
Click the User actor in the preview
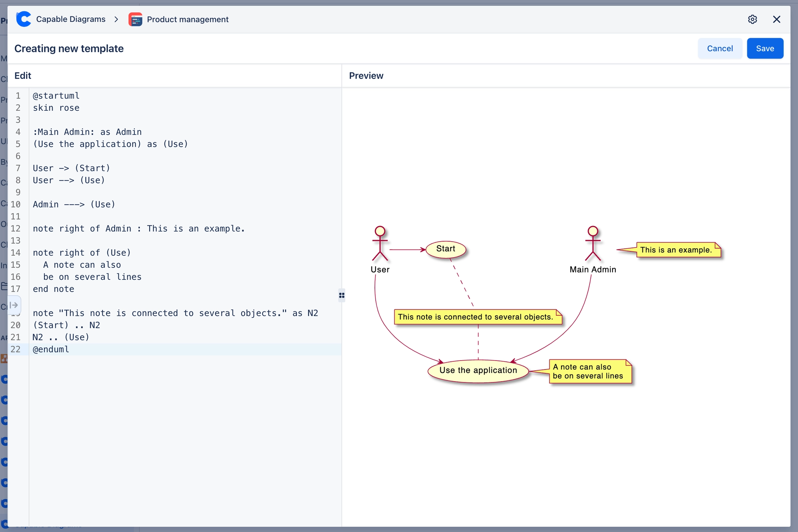click(x=380, y=244)
